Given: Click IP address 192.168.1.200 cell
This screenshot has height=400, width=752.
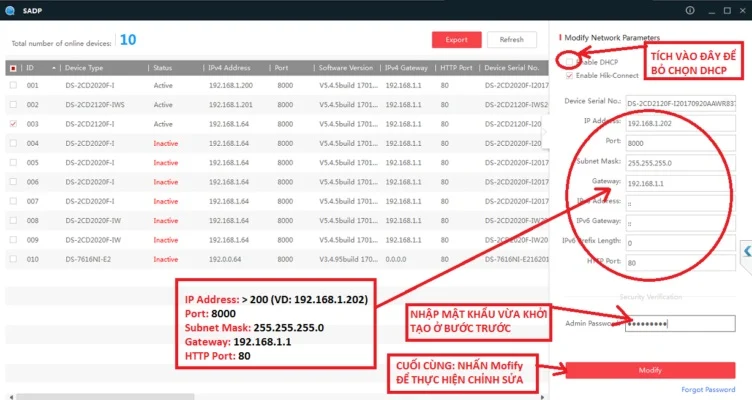Looking at the screenshot, I should 231,85.
